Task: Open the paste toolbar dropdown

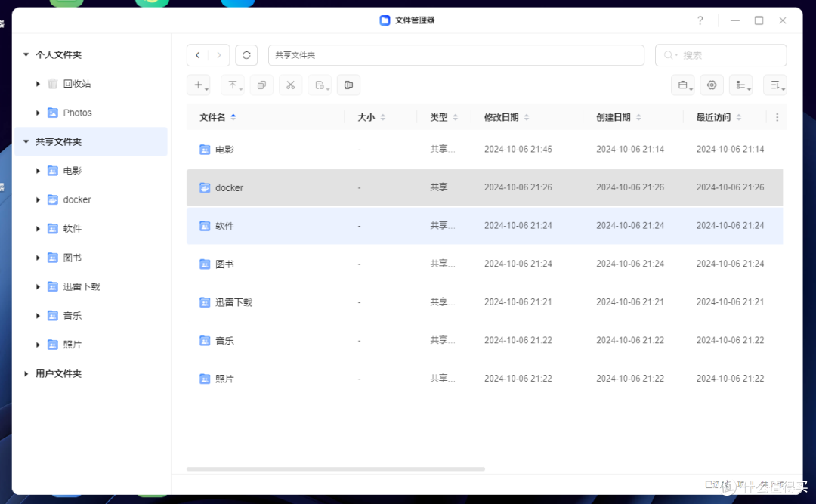Action: 320,85
